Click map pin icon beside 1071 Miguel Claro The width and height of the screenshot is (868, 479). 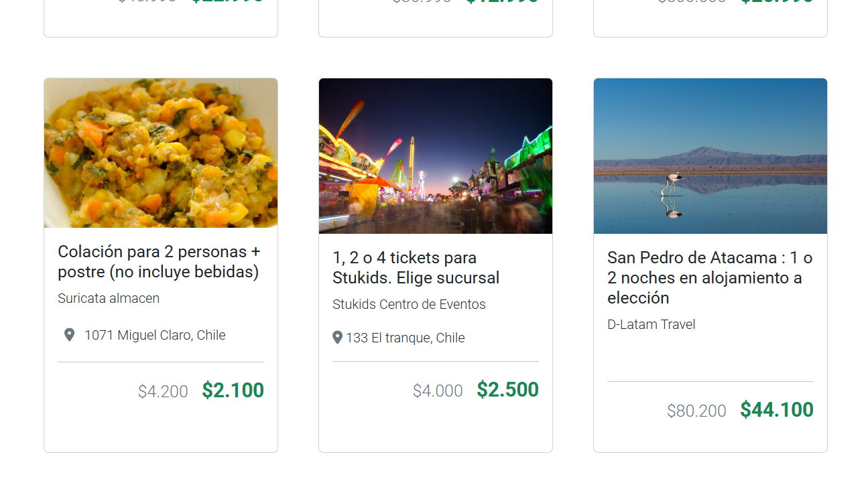[x=69, y=335]
